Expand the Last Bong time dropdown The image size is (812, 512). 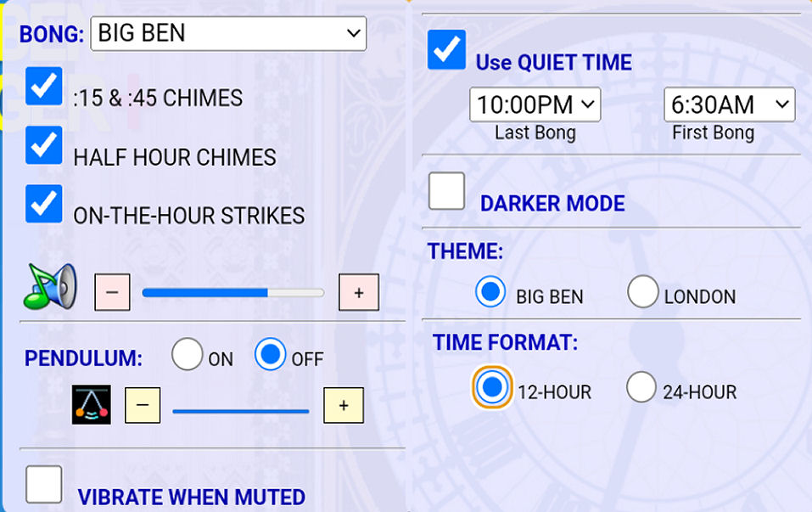pyautogui.click(x=535, y=104)
